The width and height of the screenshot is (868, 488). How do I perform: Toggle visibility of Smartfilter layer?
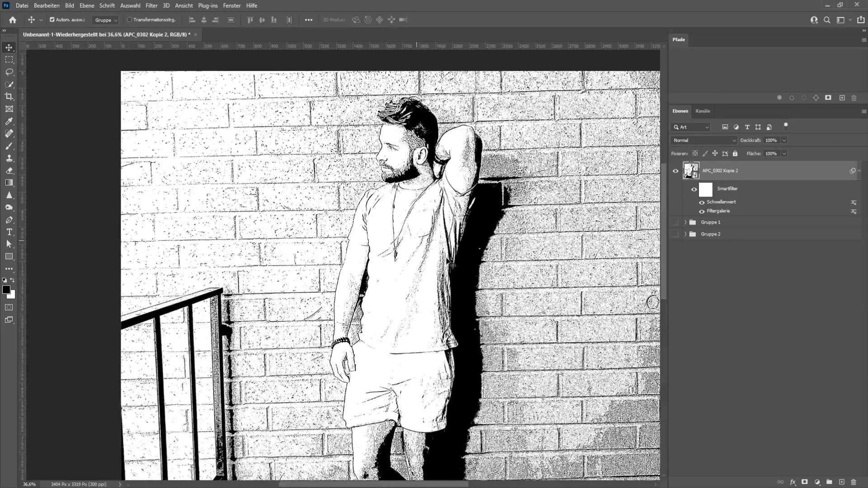click(x=693, y=188)
